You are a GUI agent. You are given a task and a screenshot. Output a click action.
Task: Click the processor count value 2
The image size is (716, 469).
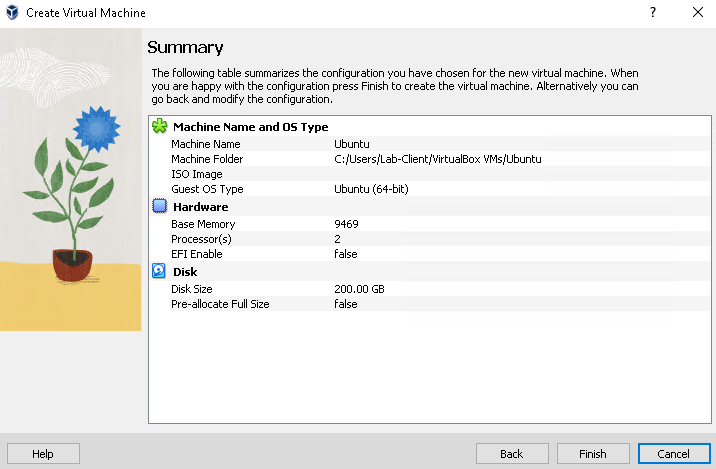point(337,239)
